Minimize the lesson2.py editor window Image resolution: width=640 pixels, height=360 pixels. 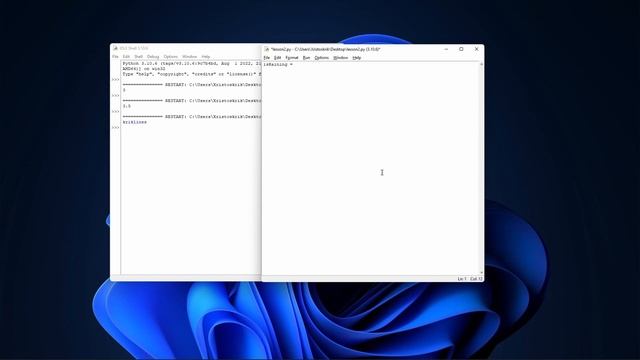[x=446, y=49]
